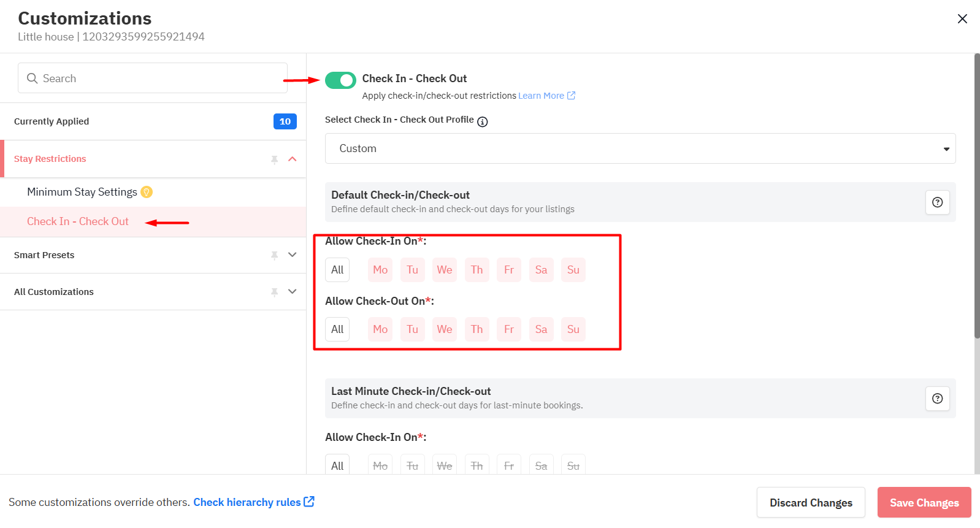Image resolution: width=980 pixels, height=528 pixels.
Task: Disable the Check In - Check Out toggle
Action: (x=340, y=80)
